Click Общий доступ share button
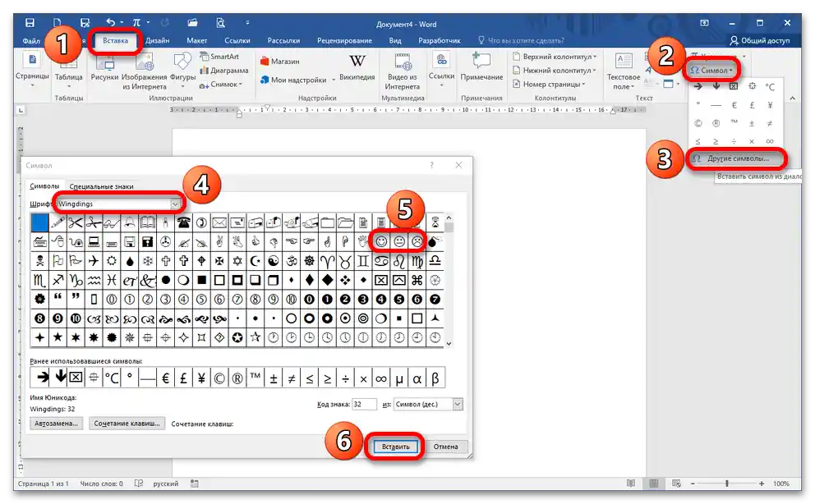This screenshot has width=815, height=504. (759, 40)
